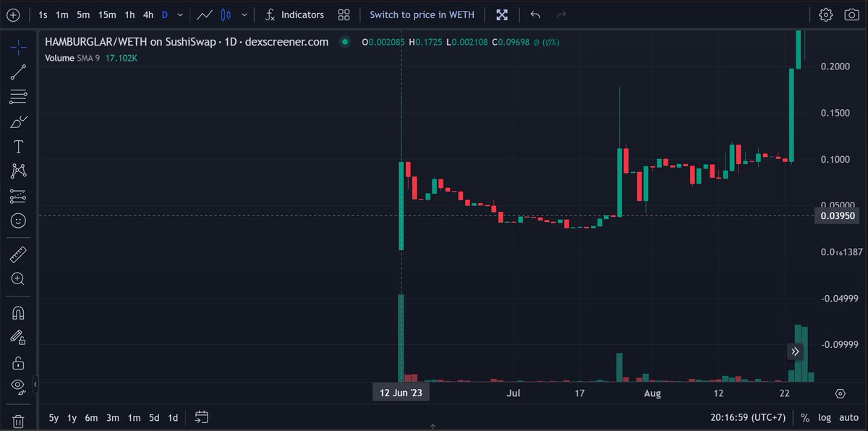The image size is (868, 431).
Task: Open chart settings gear
Action: [826, 14]
